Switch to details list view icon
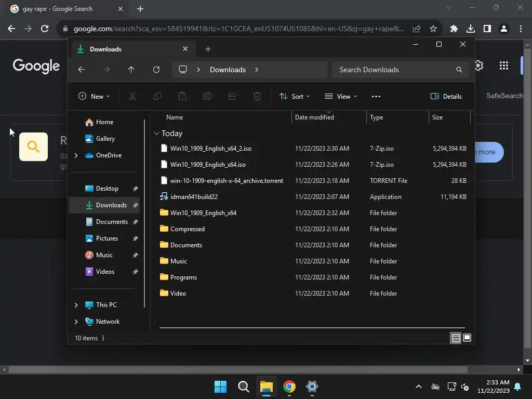532x399 pixels. click(456, 338)
